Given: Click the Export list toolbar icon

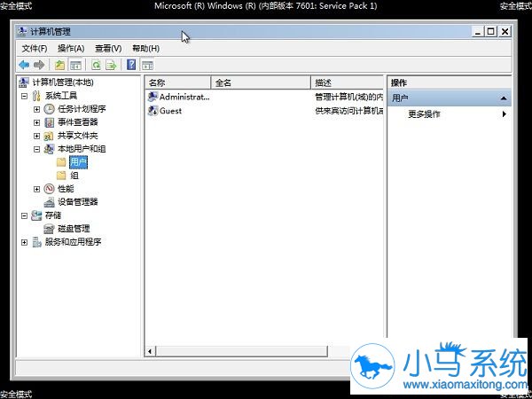Looking at the screenshot, I should click(x=111, y=65).
